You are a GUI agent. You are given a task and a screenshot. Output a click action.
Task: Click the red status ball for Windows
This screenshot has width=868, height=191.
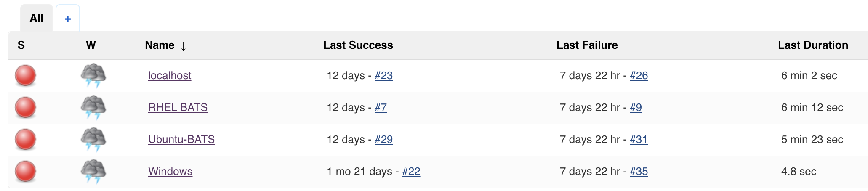click(25, 172)
